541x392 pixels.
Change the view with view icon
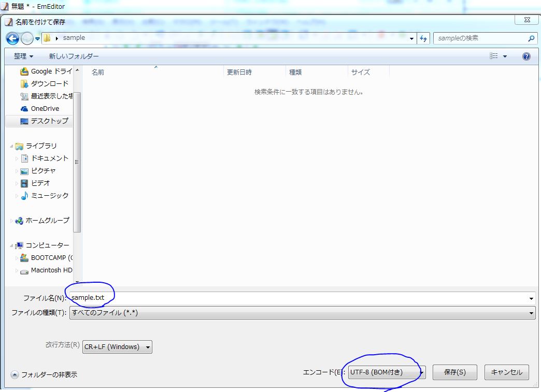tap(494, 56)
